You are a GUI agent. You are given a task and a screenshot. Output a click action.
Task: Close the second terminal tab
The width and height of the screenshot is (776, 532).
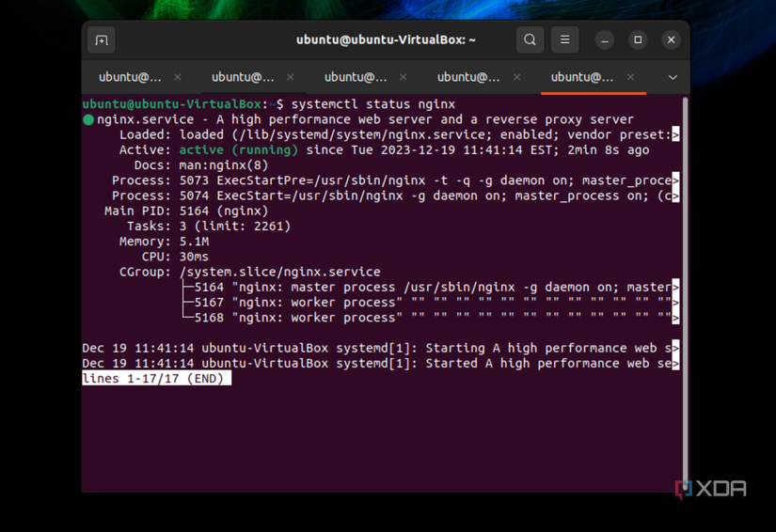click(291, 77)
